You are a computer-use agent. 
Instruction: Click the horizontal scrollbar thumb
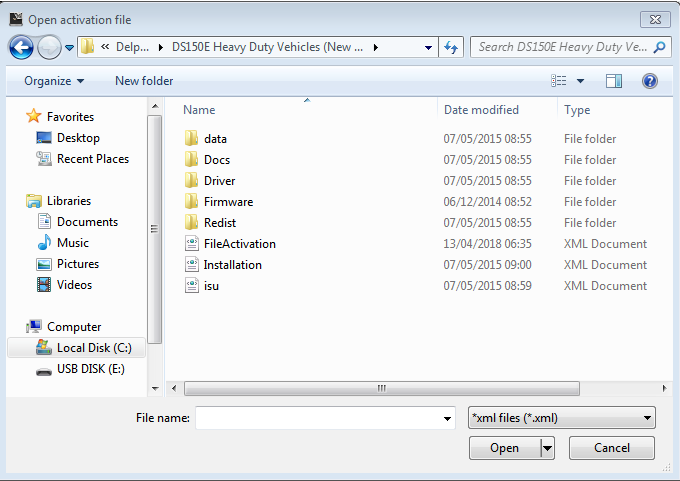point(382,388)
